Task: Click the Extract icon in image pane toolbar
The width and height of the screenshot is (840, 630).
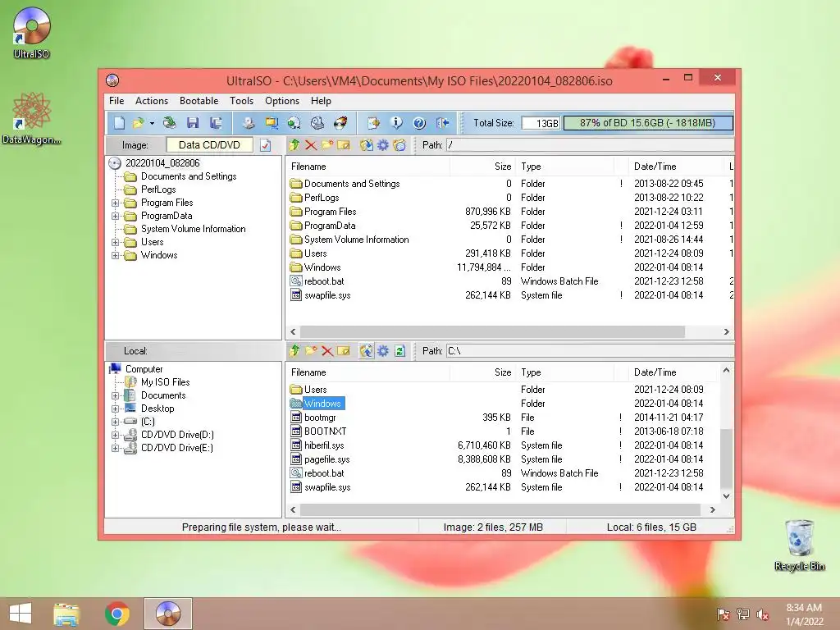Action: click(367, 144)
